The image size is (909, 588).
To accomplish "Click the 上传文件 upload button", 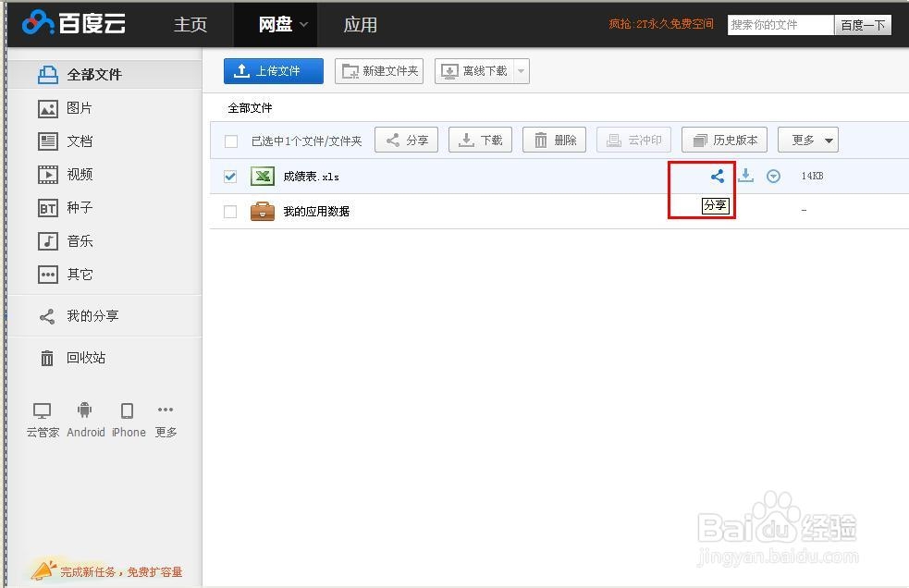I will coord(273,70).
